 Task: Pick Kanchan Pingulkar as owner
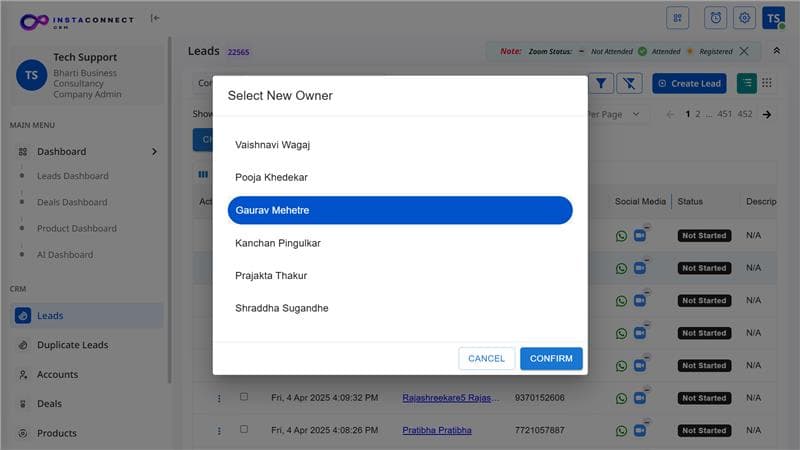400,243
